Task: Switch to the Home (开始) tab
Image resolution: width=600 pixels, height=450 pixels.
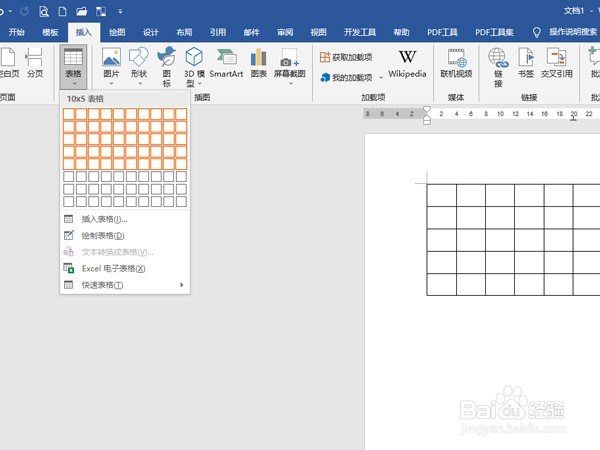Action: pos(16,32)
